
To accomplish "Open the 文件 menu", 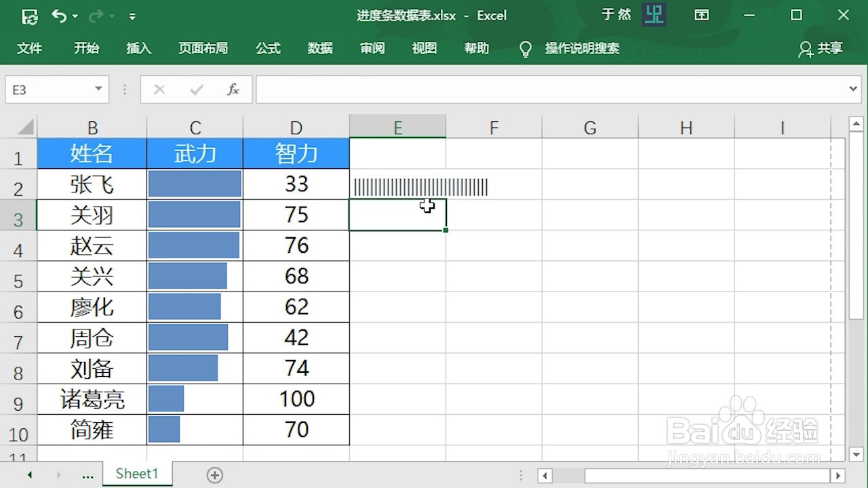I will tap(30, 48).
